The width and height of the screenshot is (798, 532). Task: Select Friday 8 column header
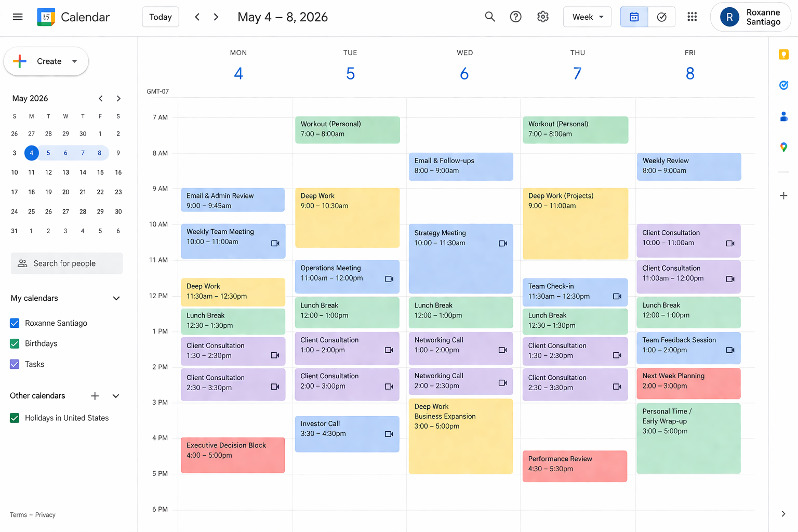(x=690, y=74)
